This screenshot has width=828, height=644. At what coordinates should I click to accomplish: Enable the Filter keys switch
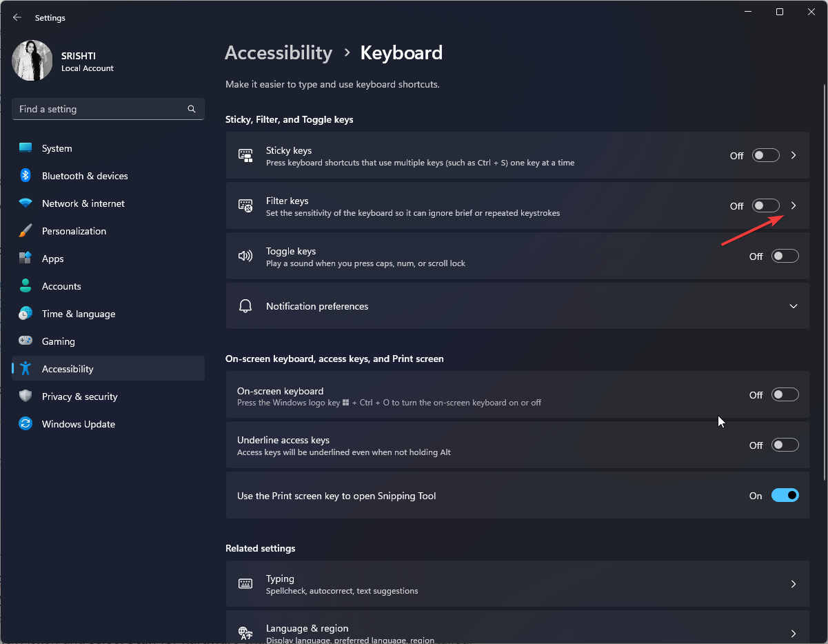[766, 205]
